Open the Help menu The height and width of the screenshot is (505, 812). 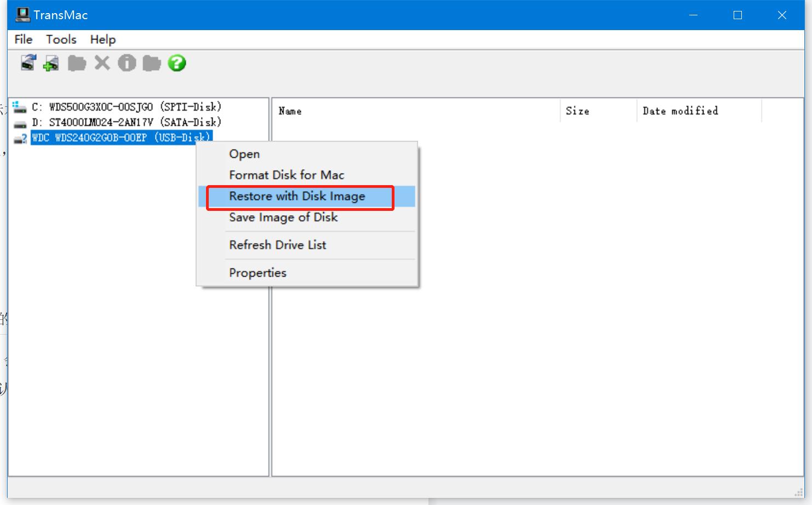pos(103,39)
